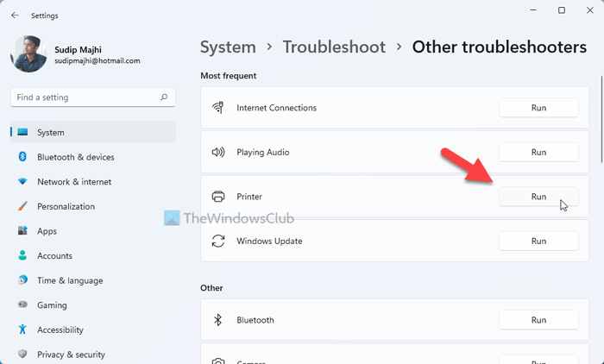Screen dimensions: 604x364
Task: Navigate to System in the breadcrumb
Action: tap(228, 47)
